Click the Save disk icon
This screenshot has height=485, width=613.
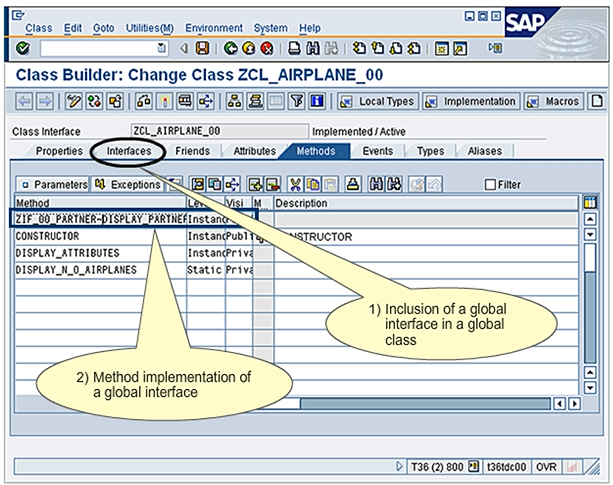(x=203, y=48)
